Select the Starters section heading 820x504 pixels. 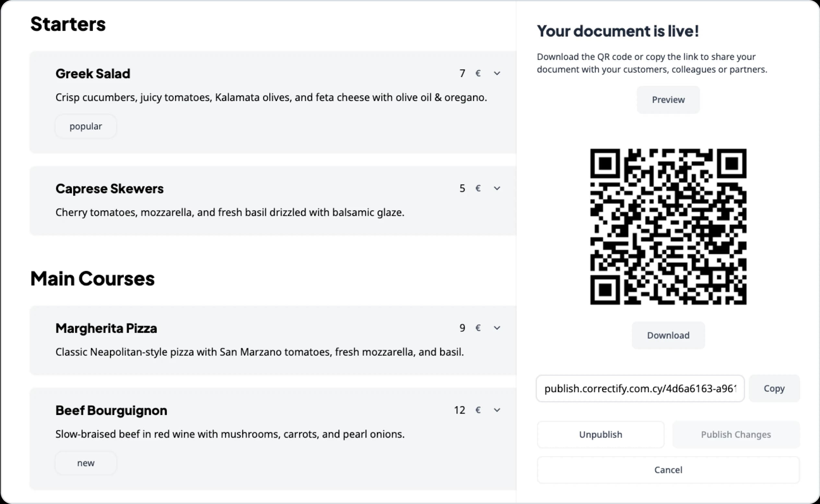click(x=68, y=24)
